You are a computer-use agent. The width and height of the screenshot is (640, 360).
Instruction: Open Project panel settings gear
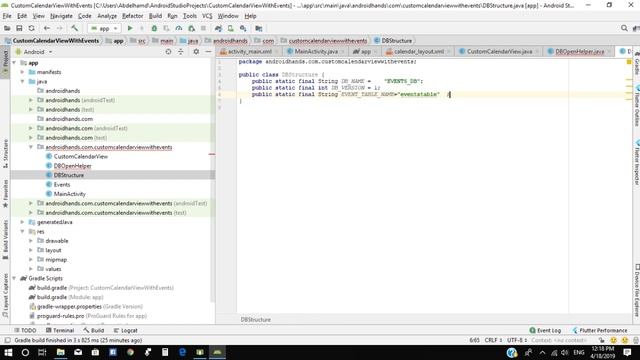(x=196, y=52)
